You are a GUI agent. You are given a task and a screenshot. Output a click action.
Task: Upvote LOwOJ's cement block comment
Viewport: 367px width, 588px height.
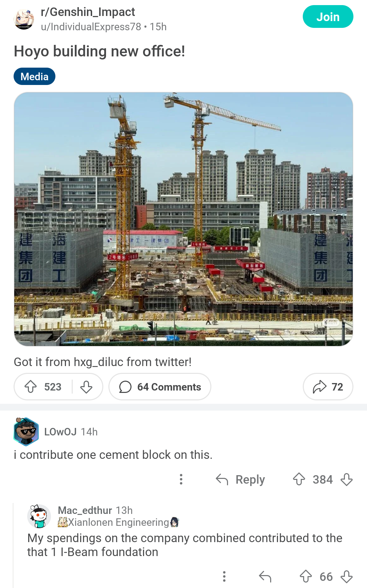[299, 479]
